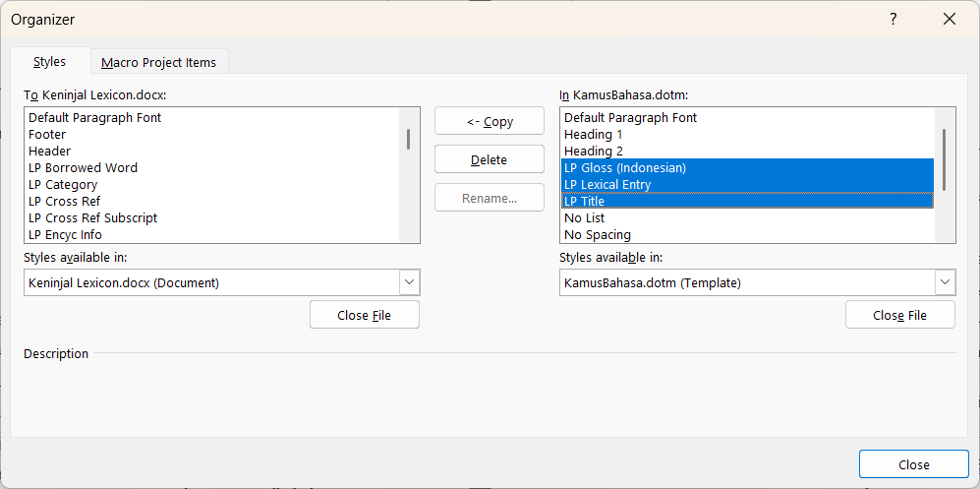Select No Spacing in right list
Viewport: 980px width, 489px height.
(x=598, y=234)
